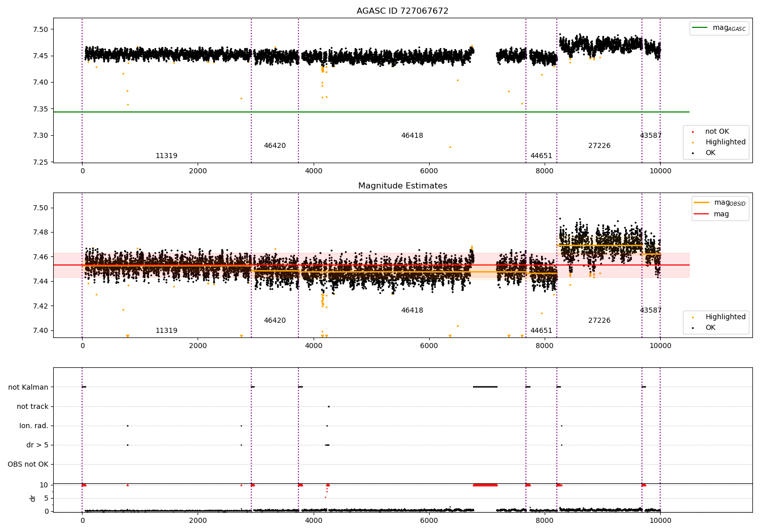Click the 'Magnitude Estimates' plot title
This screenshot has height=532, width=760.
(402, 186)
